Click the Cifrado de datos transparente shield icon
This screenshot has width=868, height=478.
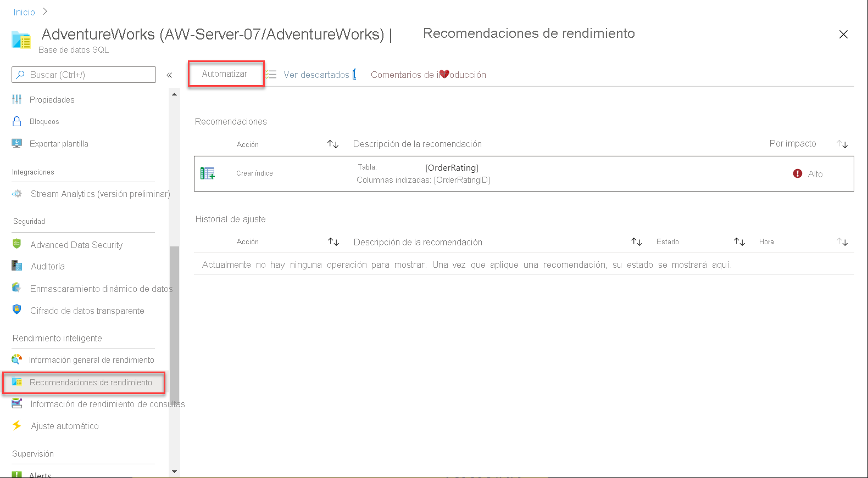click(x=17, y=310)
